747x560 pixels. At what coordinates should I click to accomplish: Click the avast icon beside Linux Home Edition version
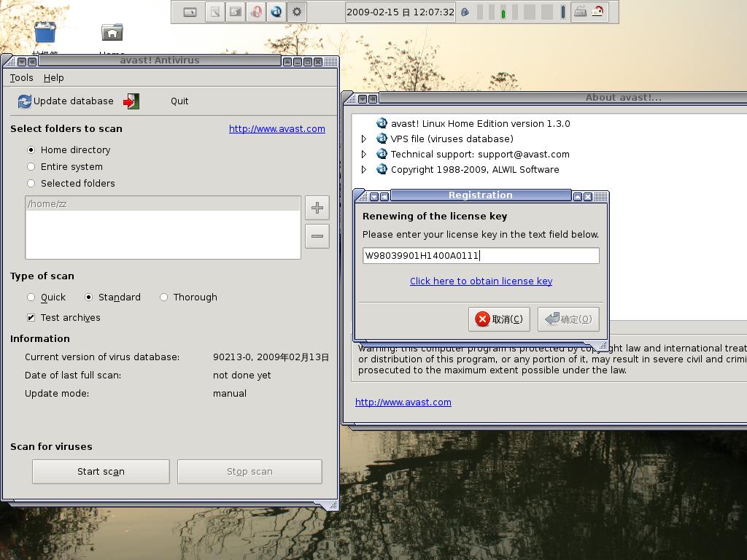click(382, 123)
